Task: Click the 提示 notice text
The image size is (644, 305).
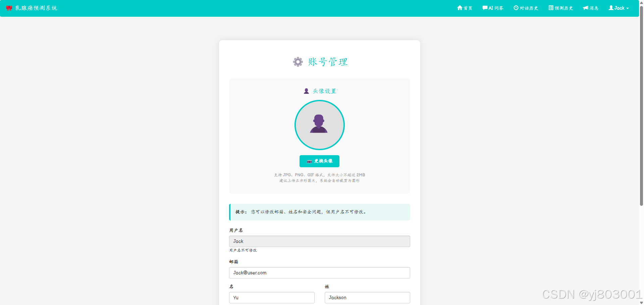Action: 301,212
